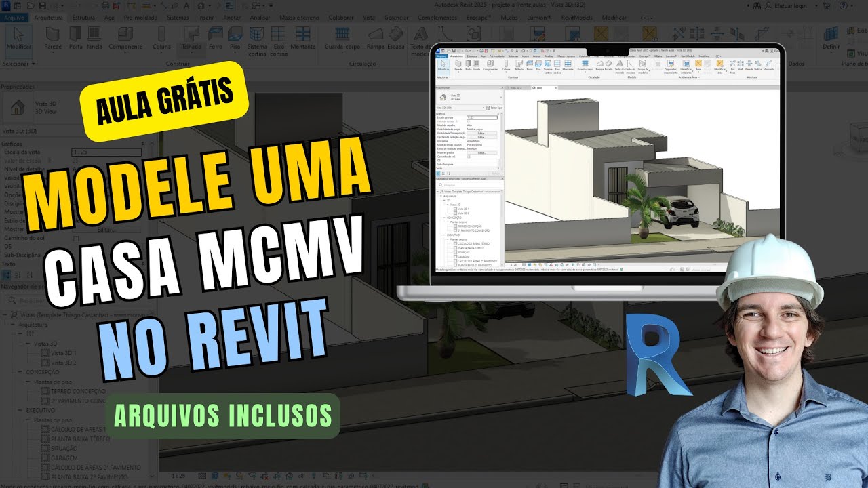Select Sistema cortina in the background ribbon

point(257,41)
